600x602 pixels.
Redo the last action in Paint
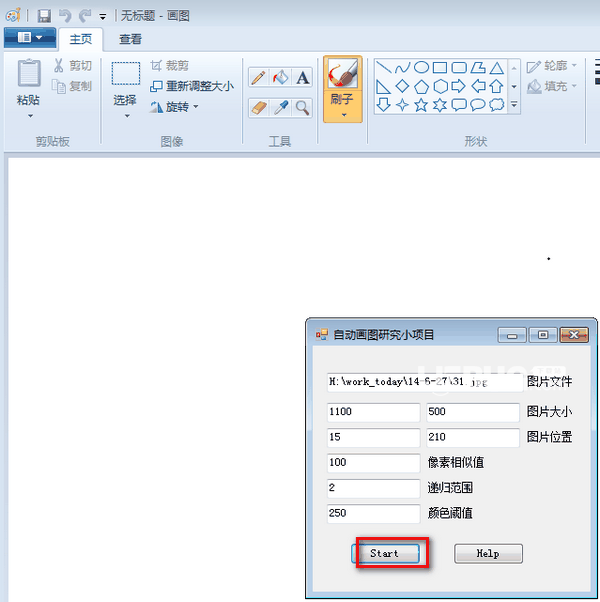pos(85,16)
